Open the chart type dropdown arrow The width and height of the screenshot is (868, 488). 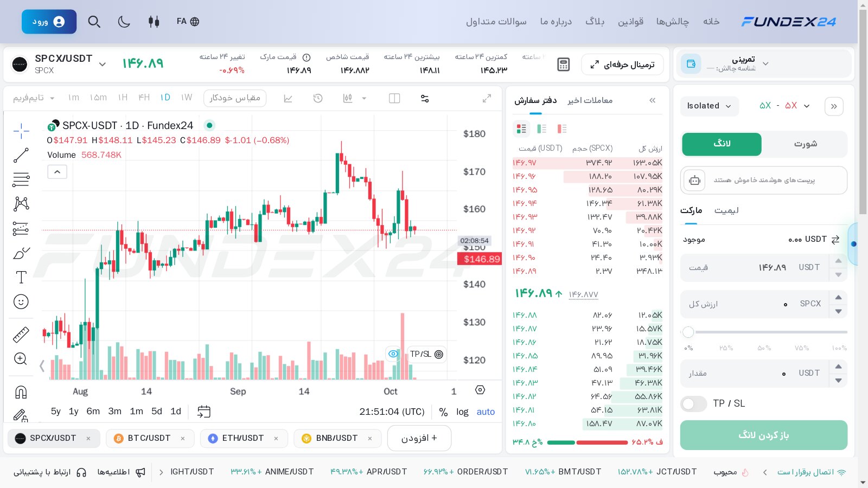point(364,98)
